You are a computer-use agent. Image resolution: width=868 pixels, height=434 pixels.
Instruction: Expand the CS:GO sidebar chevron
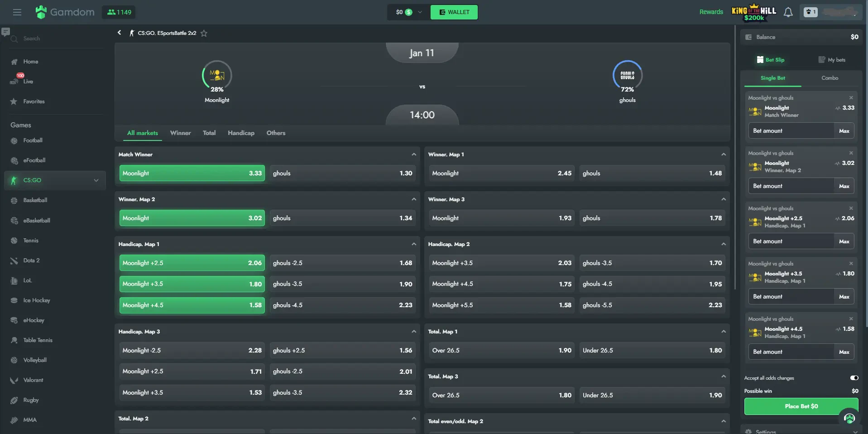coord(96,180)
